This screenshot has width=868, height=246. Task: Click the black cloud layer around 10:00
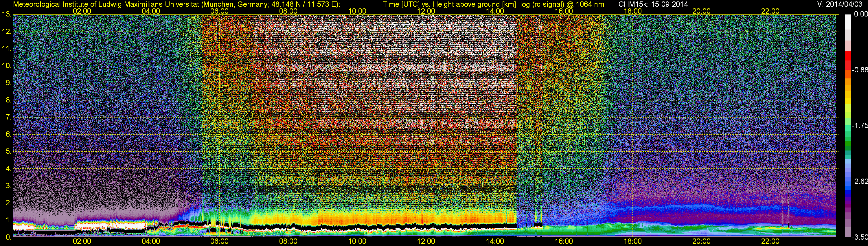pos(357,227)
